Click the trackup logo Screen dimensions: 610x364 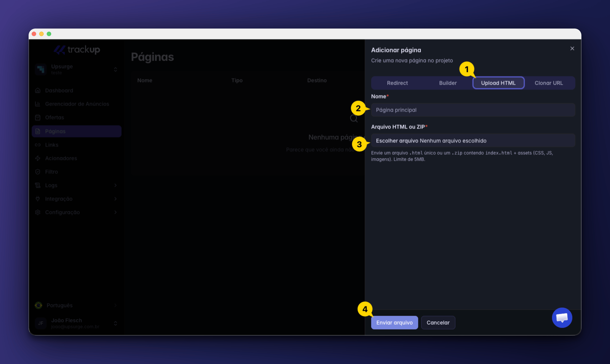(77, 50)
